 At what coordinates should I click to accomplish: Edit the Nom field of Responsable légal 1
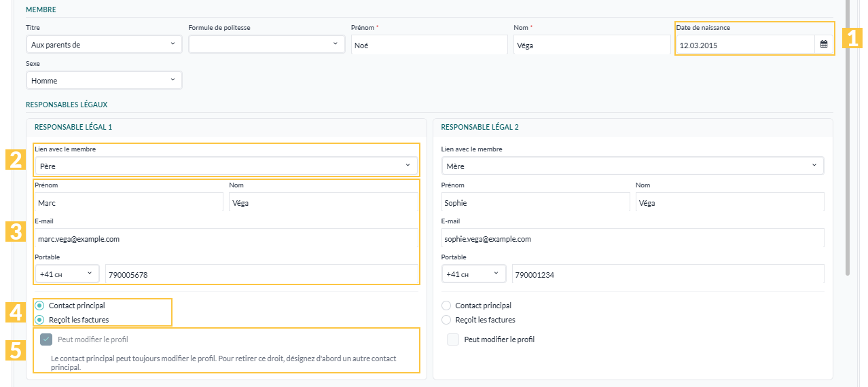point(324,202)
